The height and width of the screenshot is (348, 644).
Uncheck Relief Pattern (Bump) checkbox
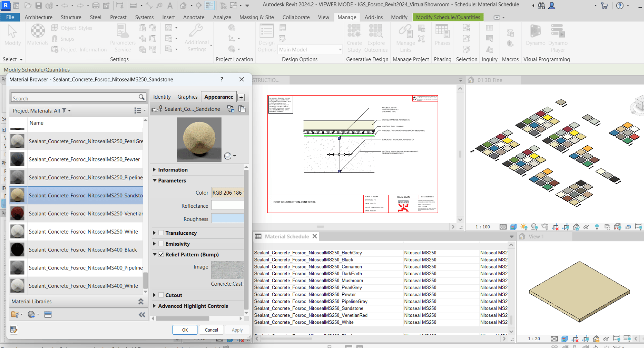coord(161,254)
